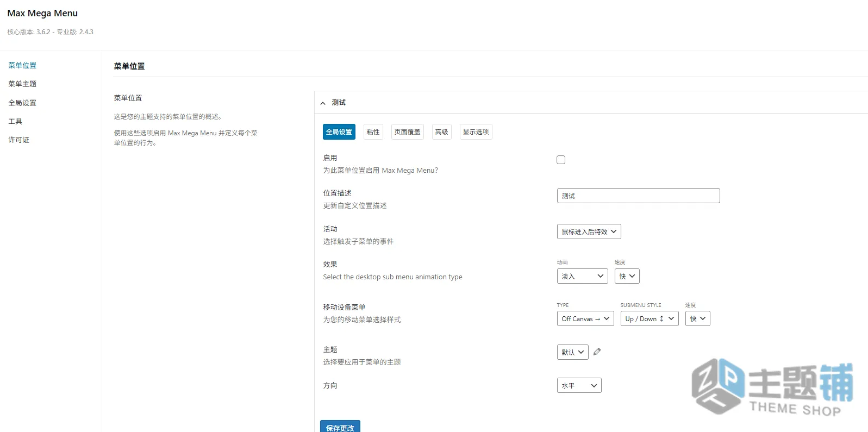Open 许可证 in the sidebar
This screenshot has height=432, width=868.
[19, 140]
